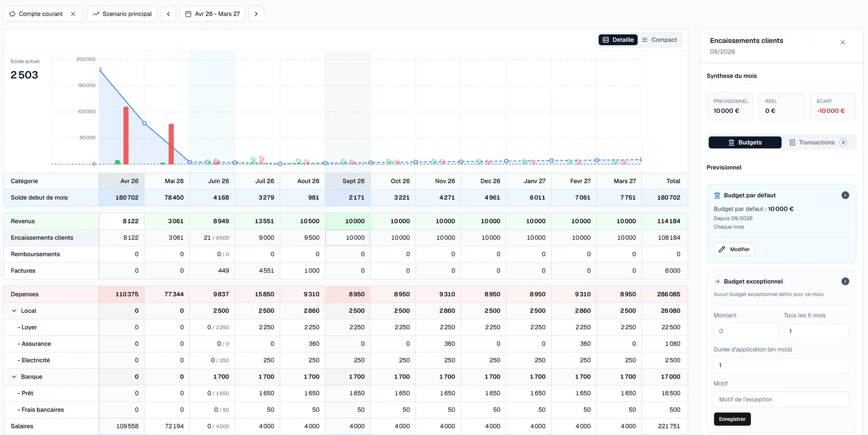Click the Motif de l'exception field
Screen dimensions: 868x435
tap(781, 400)
